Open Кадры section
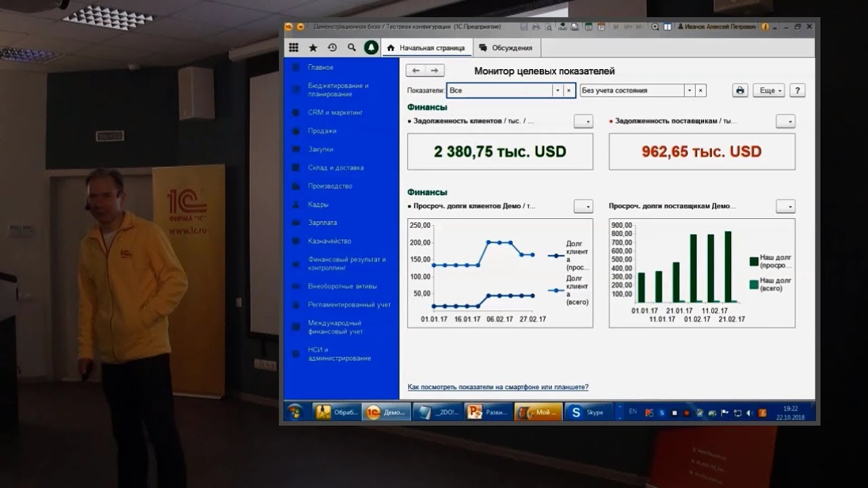Screen dimensions: 868x488 pyautogui.click(x=318, y=204)
